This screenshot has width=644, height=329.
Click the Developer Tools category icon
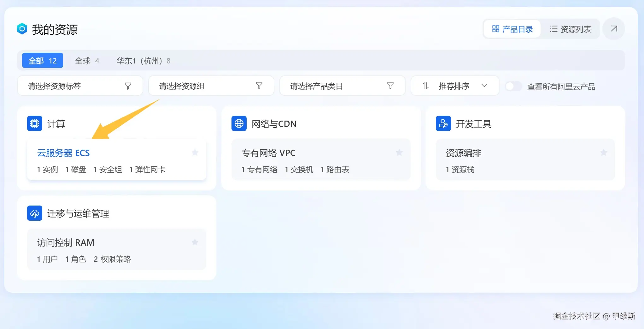point(443,123)
